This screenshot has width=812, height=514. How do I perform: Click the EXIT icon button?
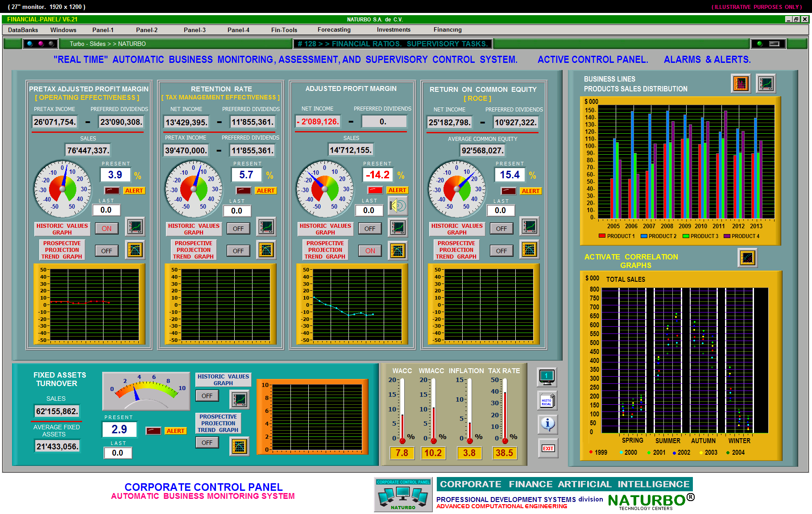tap(548, 448)
